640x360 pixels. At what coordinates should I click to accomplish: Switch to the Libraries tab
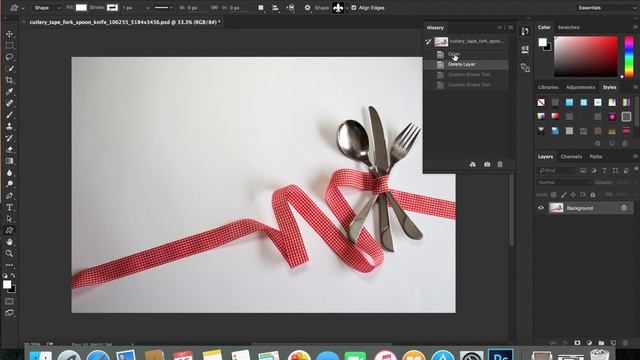(x=548, y=87)
